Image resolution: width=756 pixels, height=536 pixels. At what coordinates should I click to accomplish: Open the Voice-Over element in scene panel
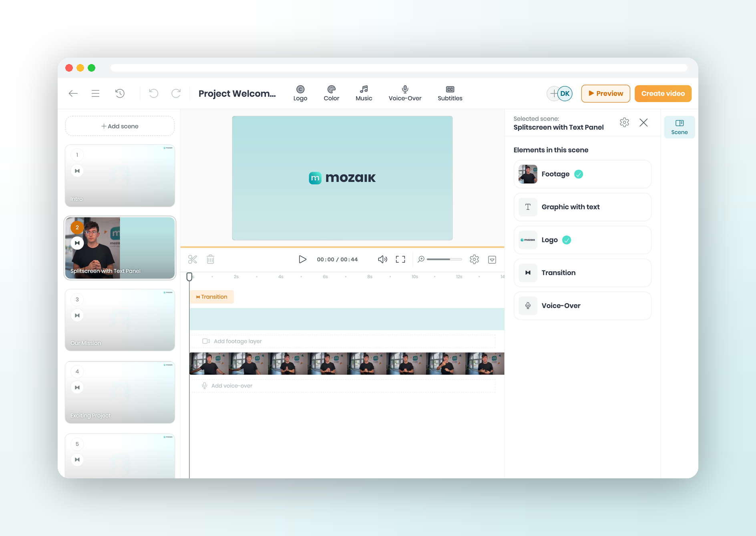(583, 305)
